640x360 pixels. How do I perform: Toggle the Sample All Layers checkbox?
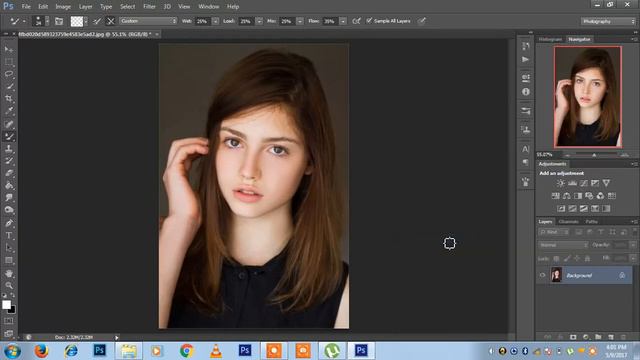tap(369, 21)
